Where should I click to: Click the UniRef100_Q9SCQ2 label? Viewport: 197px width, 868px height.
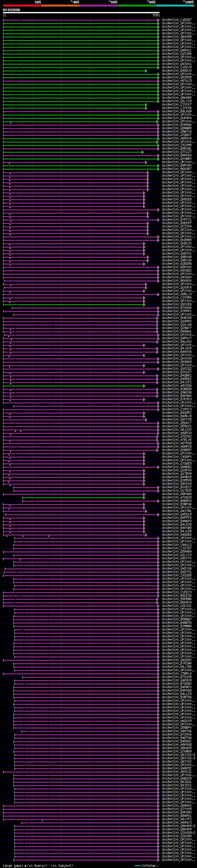pos(177,369)
